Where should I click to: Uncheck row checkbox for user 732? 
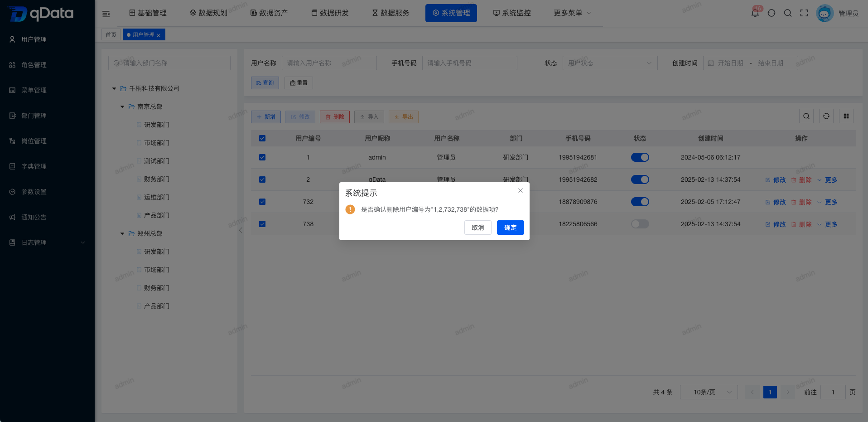pos(262,202)
